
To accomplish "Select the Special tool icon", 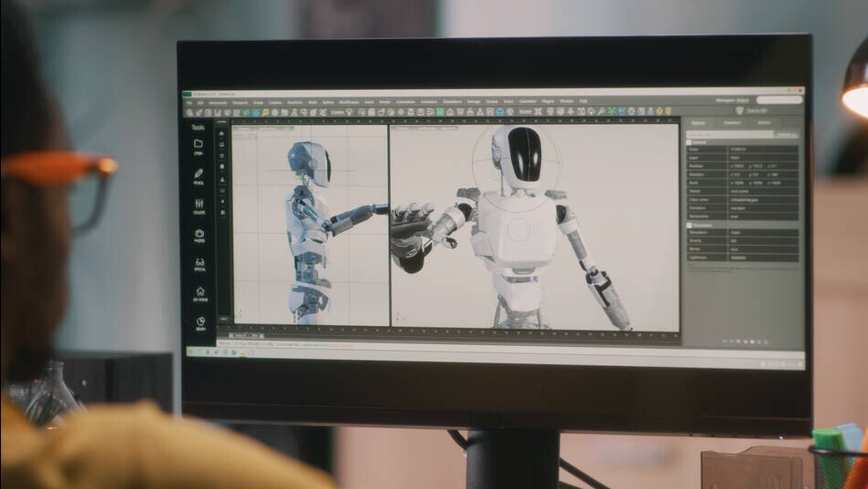I will (199, 263).
